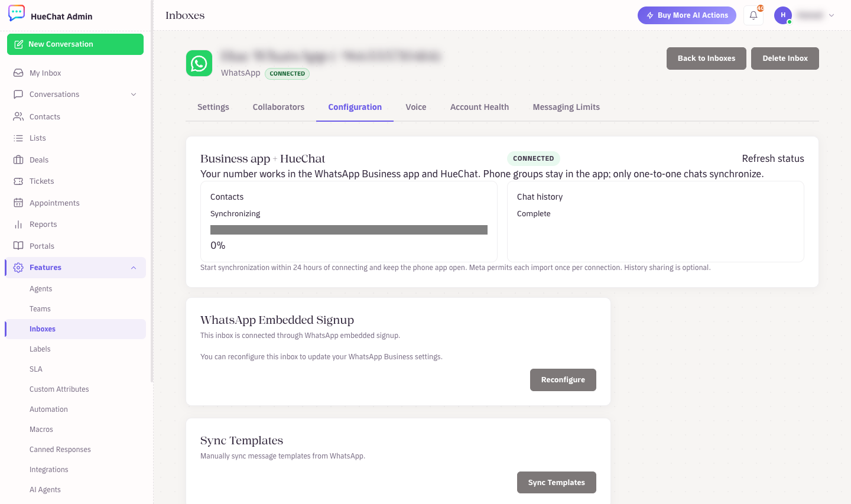Click the Conversations chat bubble icon
This screenshot has width=851, height=504.
(x=18, y=94)
